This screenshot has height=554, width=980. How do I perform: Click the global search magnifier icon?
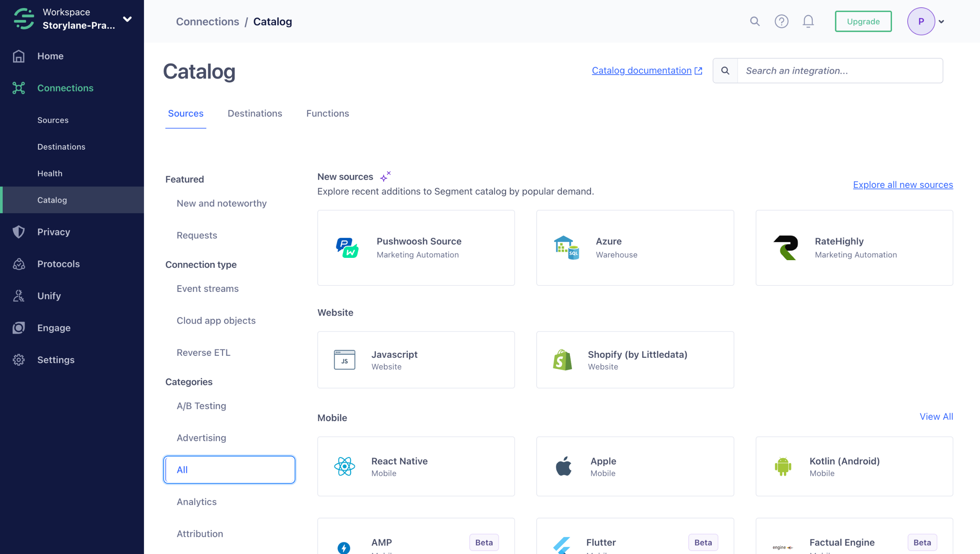pyautogui.click(x=755, y=21)
